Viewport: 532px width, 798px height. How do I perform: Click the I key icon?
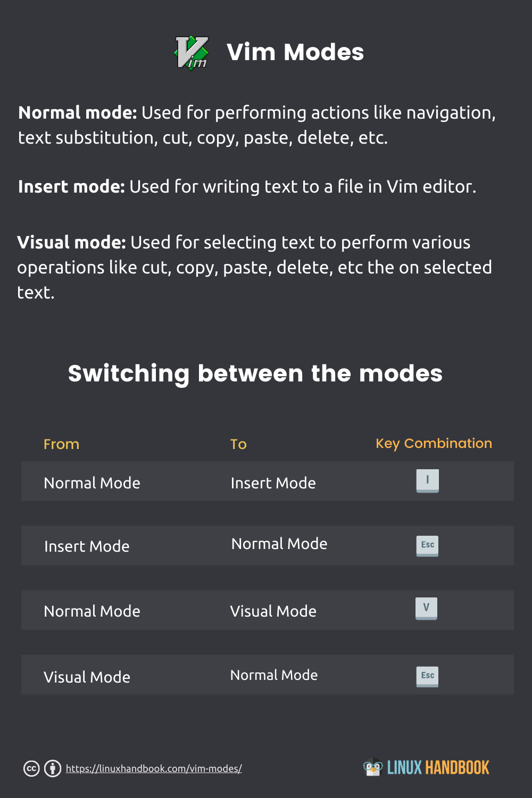[x=427, y=480]
